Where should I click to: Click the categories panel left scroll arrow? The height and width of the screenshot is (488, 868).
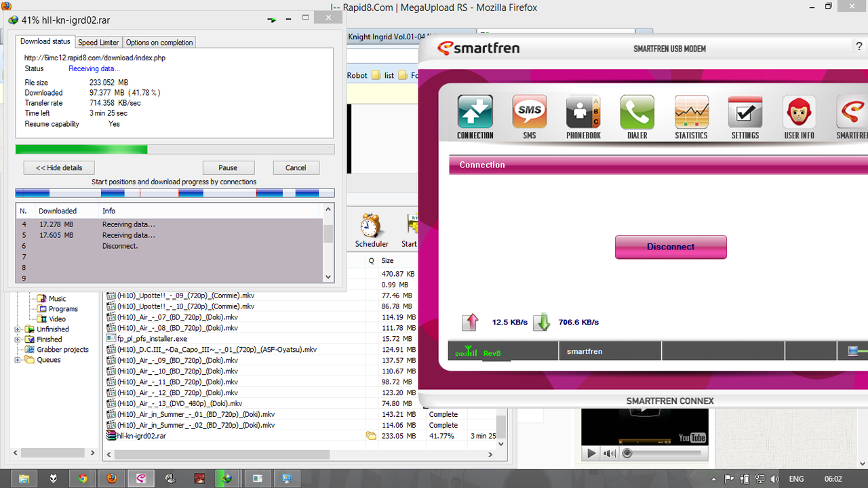click(16, 453)
